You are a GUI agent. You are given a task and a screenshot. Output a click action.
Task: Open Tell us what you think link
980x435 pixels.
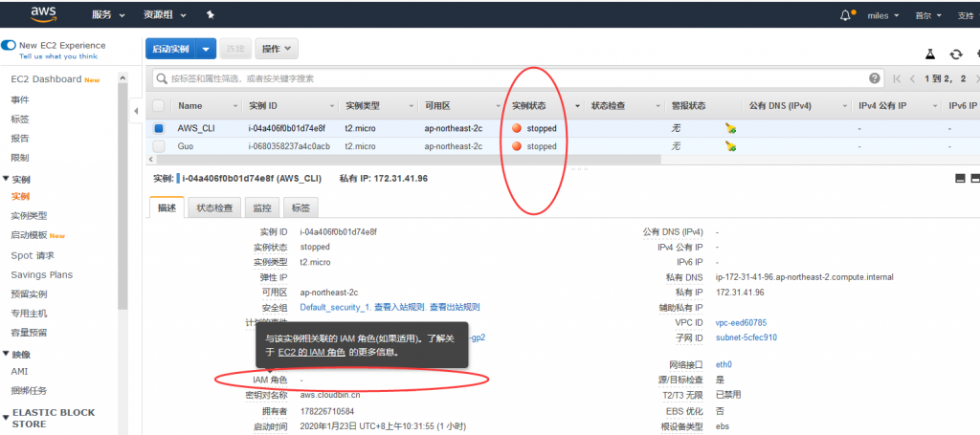coord(58,56)
